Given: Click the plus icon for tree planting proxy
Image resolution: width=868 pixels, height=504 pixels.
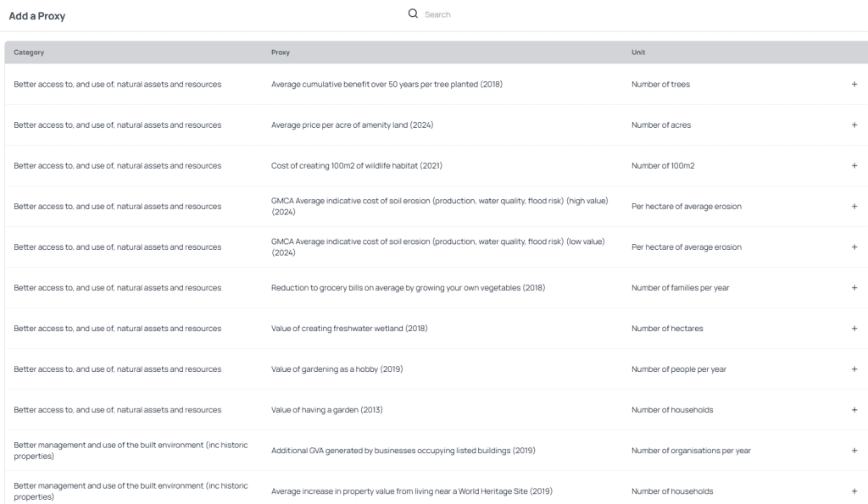Looking at the screenshot, I should 854,85.
